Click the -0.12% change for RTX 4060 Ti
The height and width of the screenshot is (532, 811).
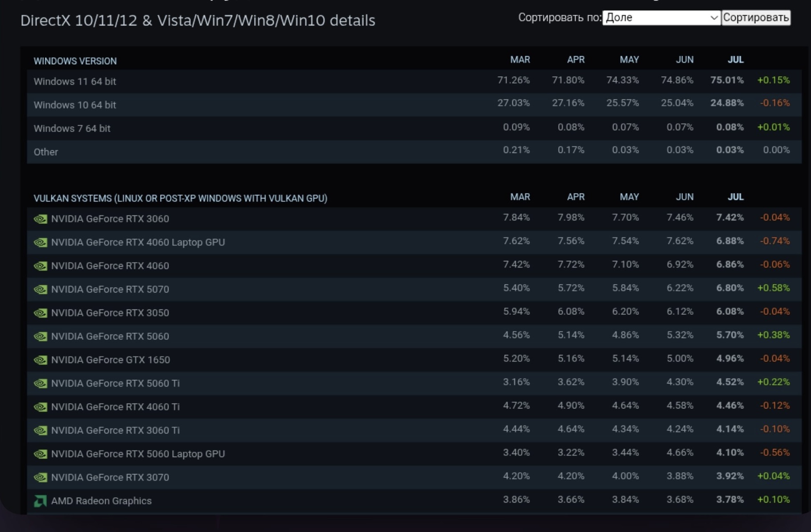point(775,406)
